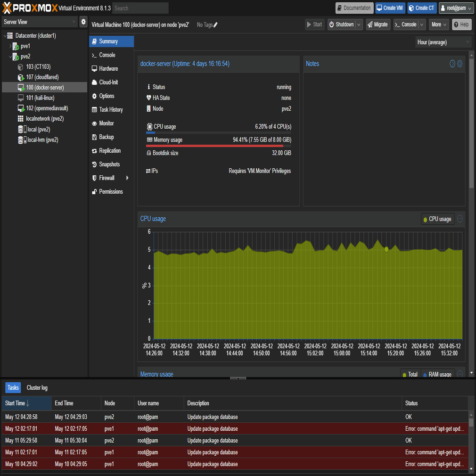Collapse the Datacenter tree node
The height and width of the screenshot is (476, 476).
(x=5, y=36)
